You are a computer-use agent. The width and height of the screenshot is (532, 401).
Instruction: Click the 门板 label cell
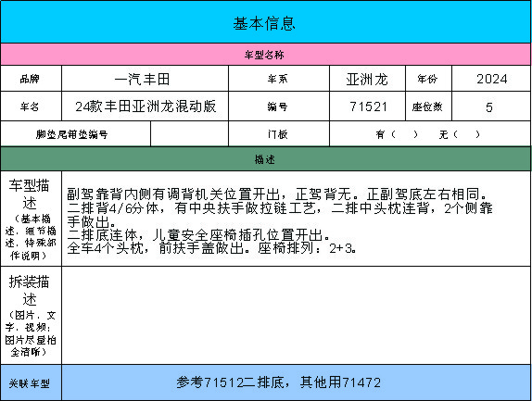click(279, 134)
